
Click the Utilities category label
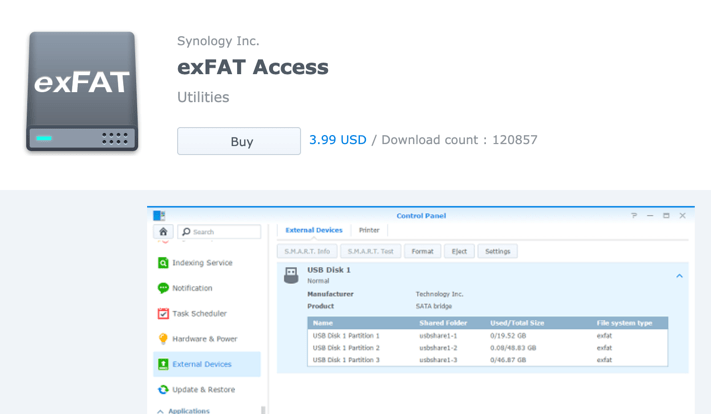203,97
